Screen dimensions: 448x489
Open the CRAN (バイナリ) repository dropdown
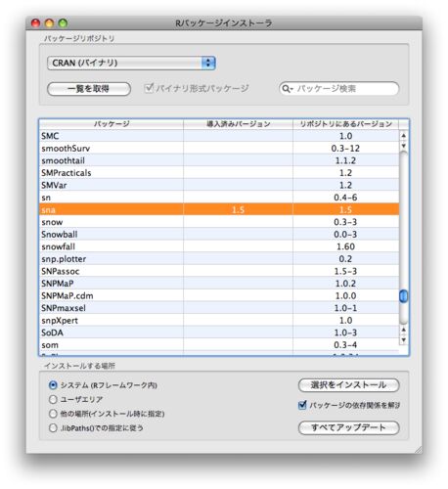click(x=131, y=63)
